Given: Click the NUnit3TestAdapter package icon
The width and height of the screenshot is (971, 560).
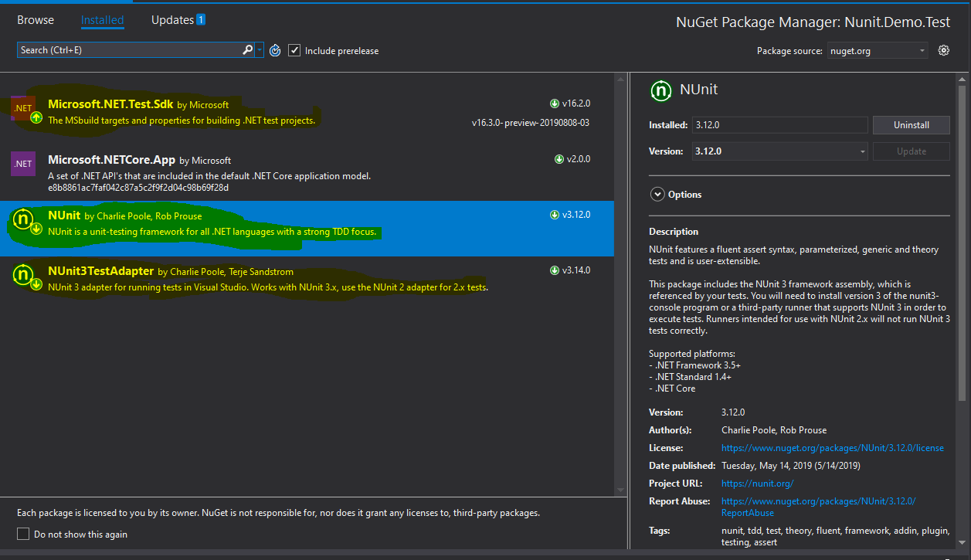Looking at the screenshot, I should pos(24,276).
